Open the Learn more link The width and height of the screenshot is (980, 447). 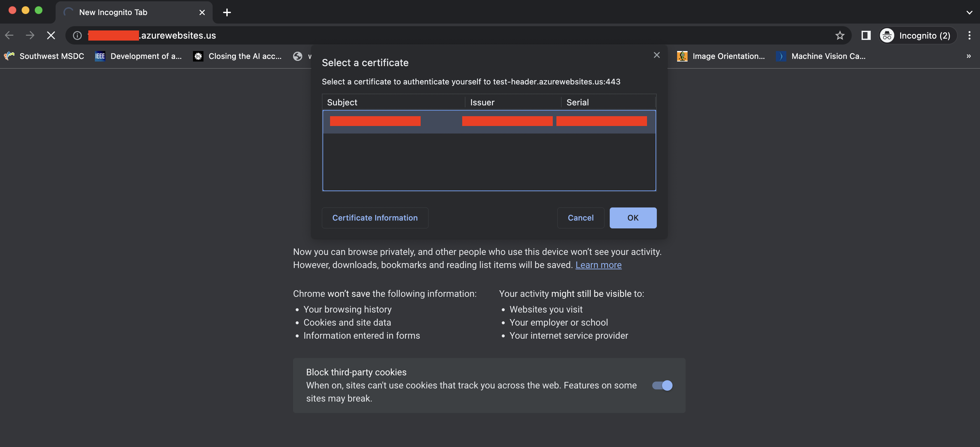(x=598, y=265)
